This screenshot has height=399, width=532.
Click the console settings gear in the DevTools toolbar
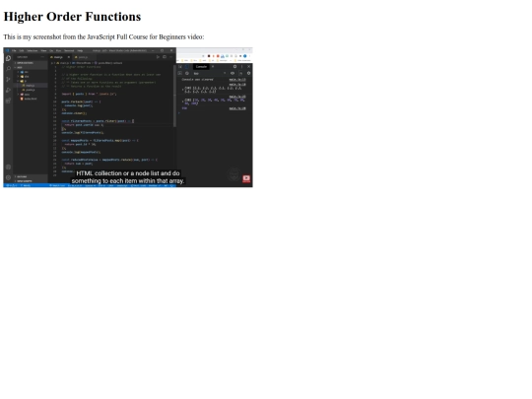tap(248, 73)
